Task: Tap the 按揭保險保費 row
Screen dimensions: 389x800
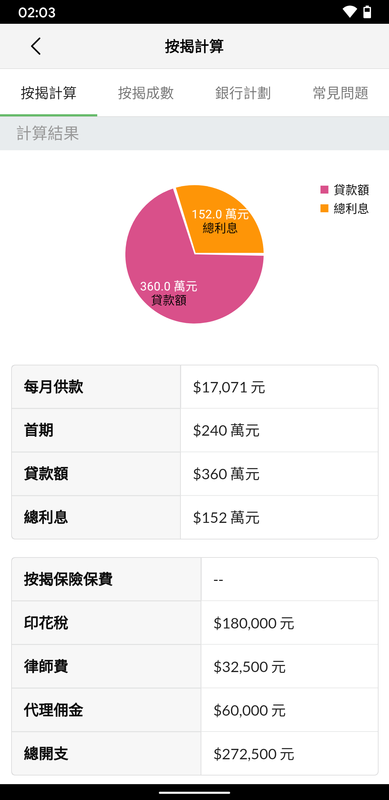Action: [194, 580]
